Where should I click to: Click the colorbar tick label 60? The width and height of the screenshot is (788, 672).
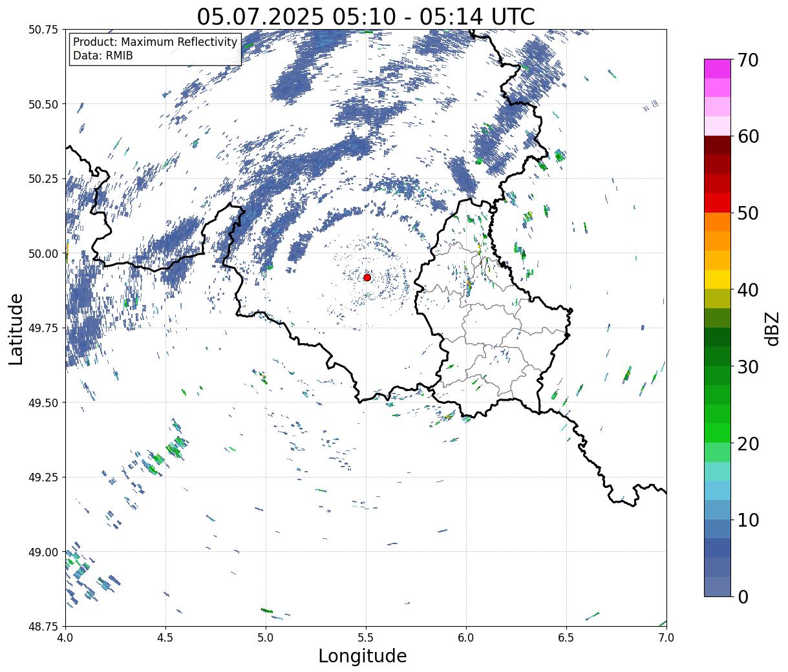pyautogui.click(x=748, y=136)
